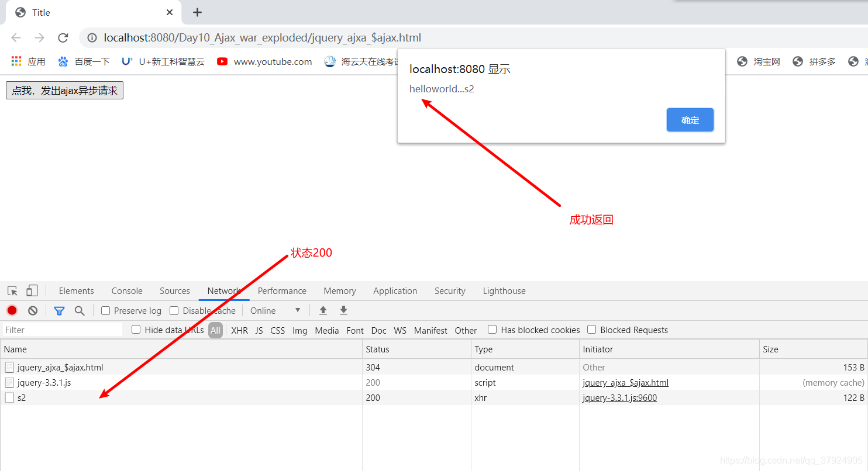Filter requests by CSS
The width and height of the screenshot is (868, 471).
[x=278, y=330]
